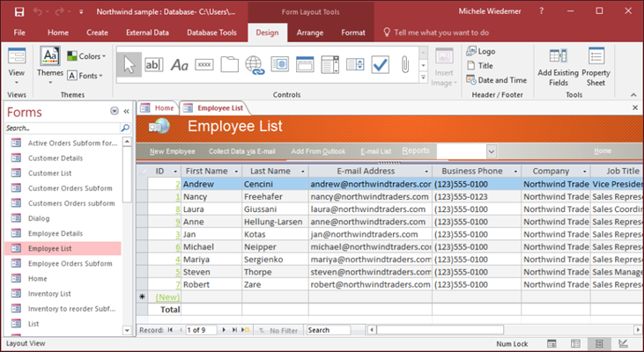Click the cell with Hellung-Larsen
This screenshot has width=644, height=352.
pos(275,222)
